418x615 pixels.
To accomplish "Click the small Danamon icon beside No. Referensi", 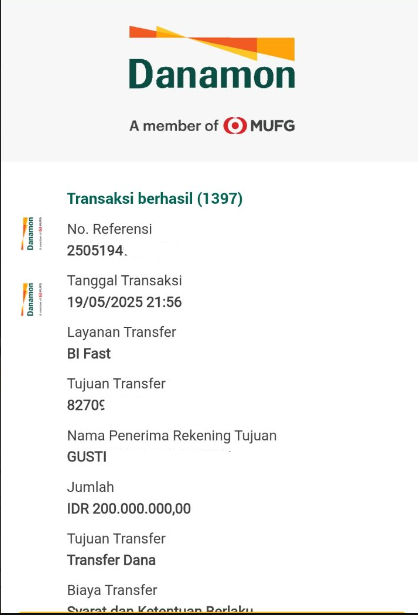I will pos(32,233).
